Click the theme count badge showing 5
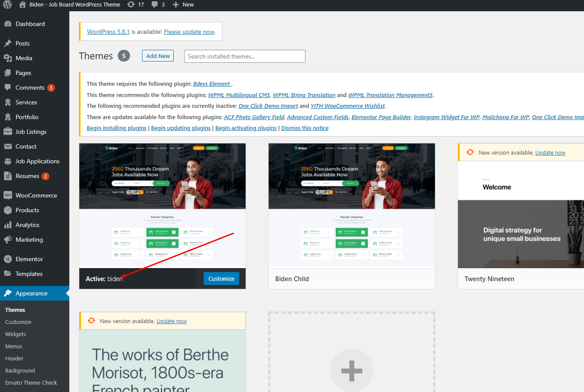The width and height of the screenshot is (584, 392). click(x=124, y=56)
